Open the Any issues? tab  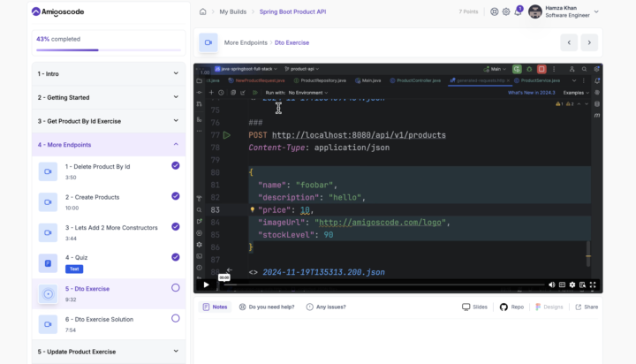click(326, 307)
